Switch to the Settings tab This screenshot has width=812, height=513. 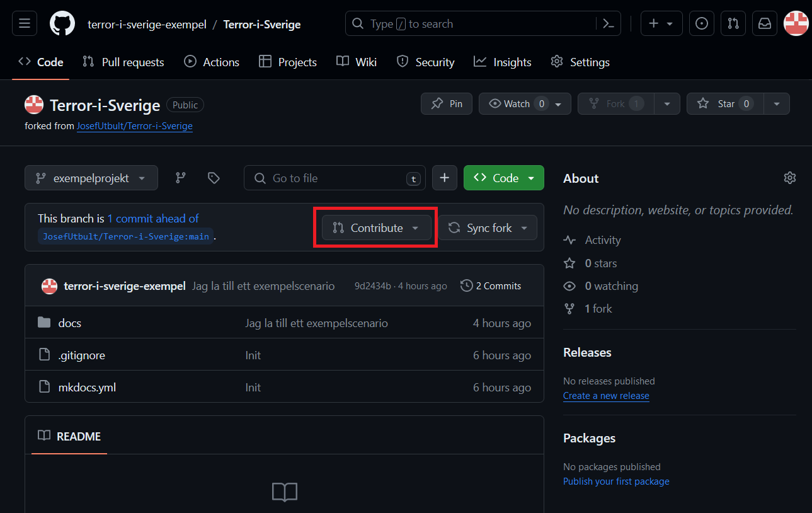click(580, 62)
